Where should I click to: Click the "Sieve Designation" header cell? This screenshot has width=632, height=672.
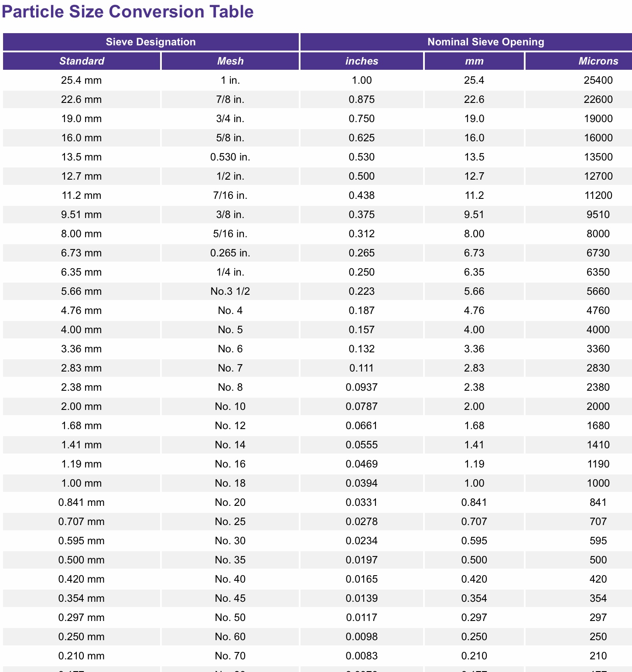tap(151, 42)
